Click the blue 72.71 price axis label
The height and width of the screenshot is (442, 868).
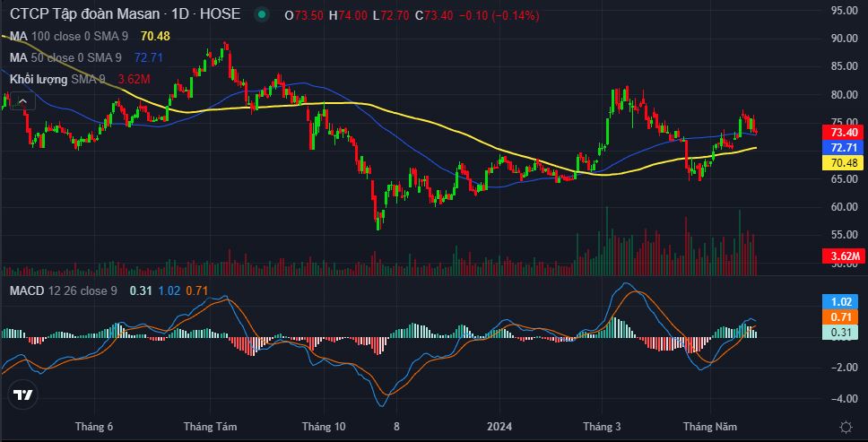pos(842,147)
